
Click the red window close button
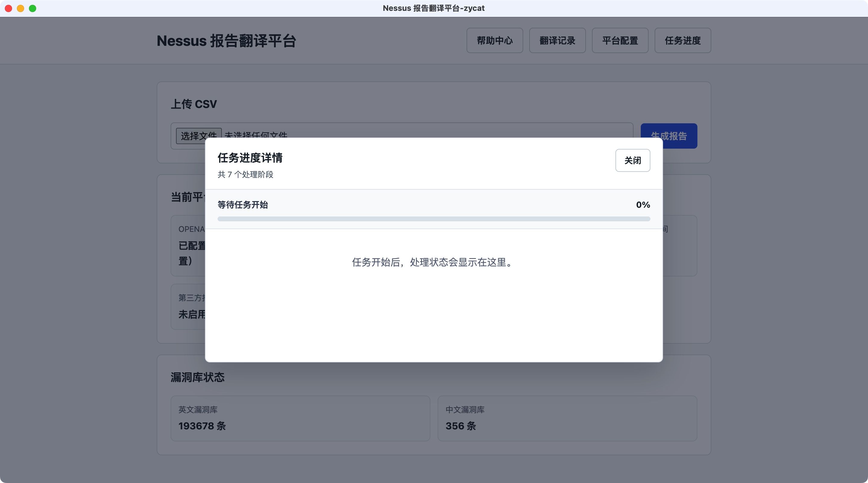[x=8, y=8]
